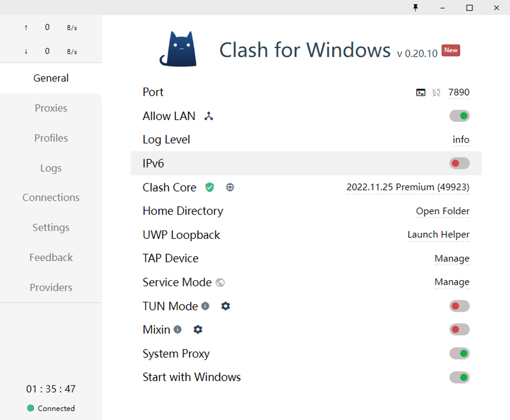Open Mixin gear settings
This screenshot has height=420, width=510.
point(198,329)
